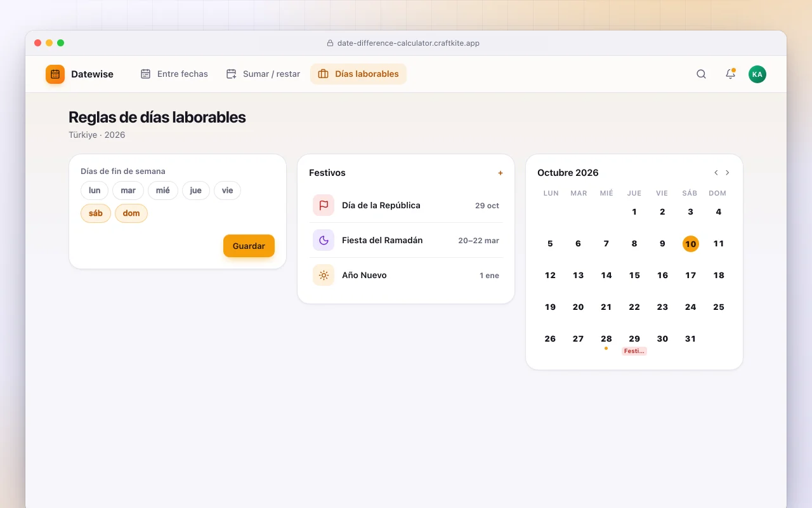Select October 28 in the calendar

(606, 339)
